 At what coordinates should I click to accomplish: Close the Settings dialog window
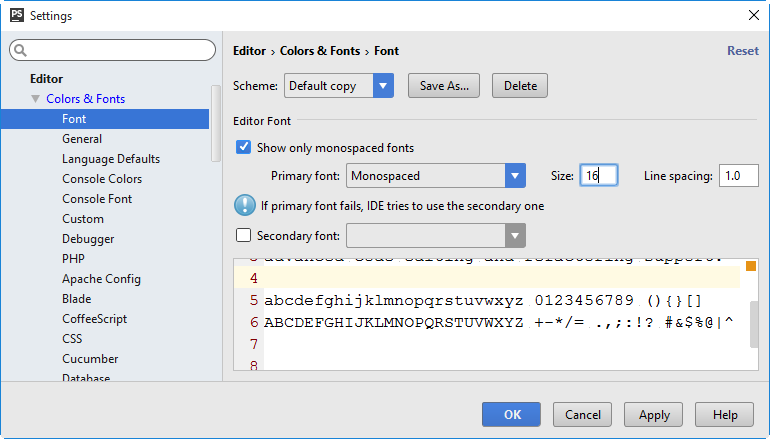[752, 16]
